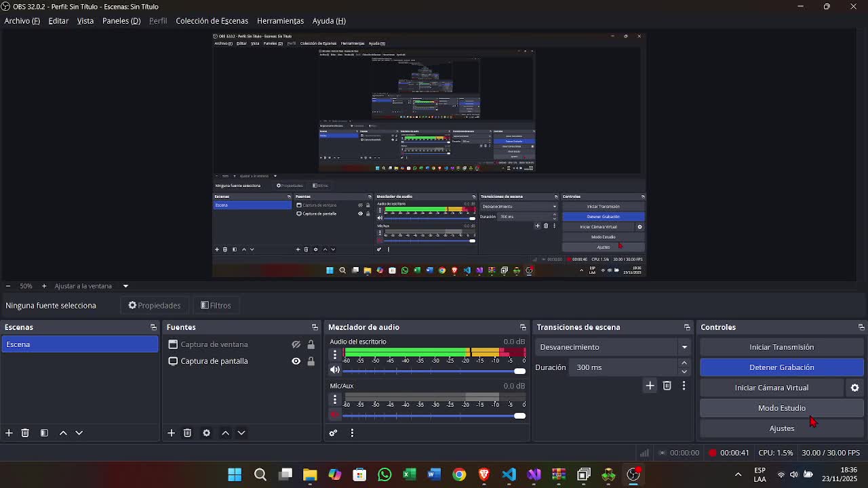Screen dimensions: 868x488
Task: Open WhatsApp from the taskbar
Action: click(x=384, y=474)
